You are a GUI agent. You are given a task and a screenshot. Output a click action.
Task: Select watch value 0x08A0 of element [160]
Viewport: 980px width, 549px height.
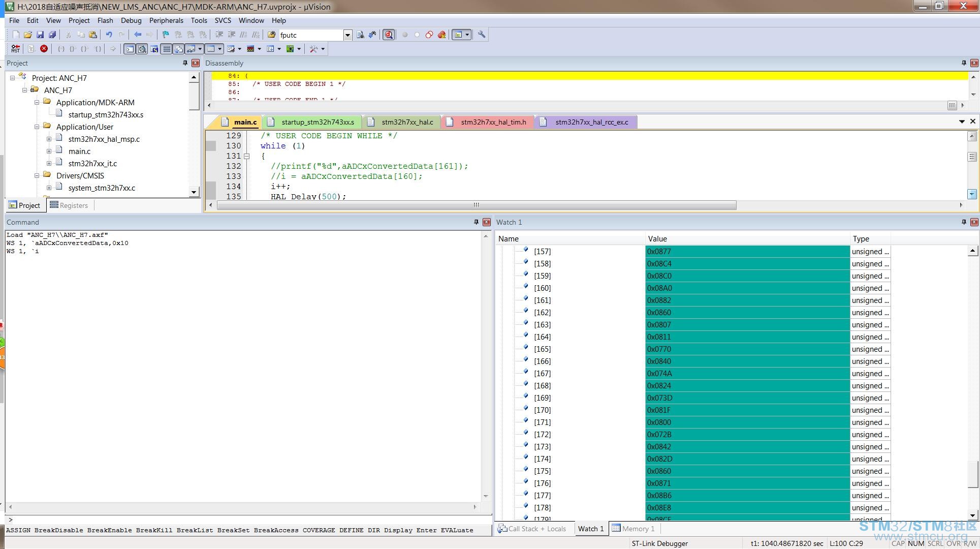point(747,288)
